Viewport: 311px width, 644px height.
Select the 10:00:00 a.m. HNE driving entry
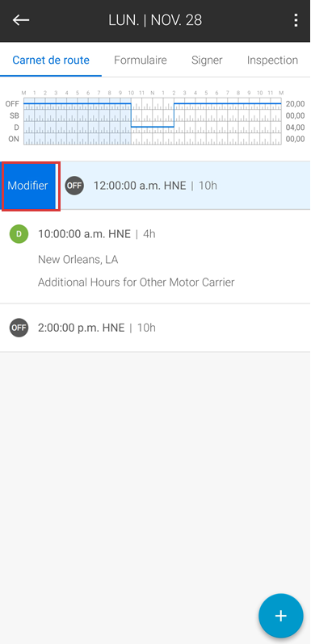click(155, 257)
